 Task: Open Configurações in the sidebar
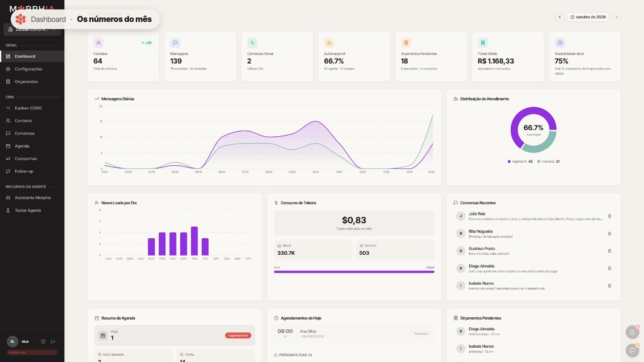[x=32, y=69]
